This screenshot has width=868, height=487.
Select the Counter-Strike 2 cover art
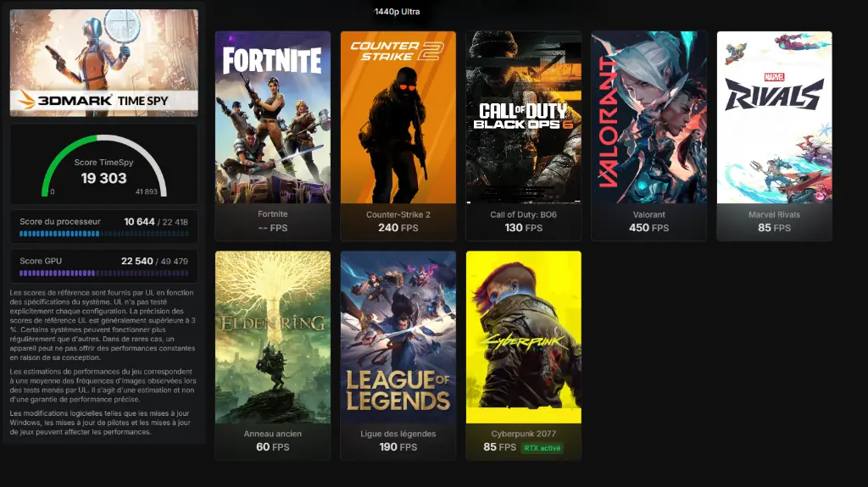398,118
